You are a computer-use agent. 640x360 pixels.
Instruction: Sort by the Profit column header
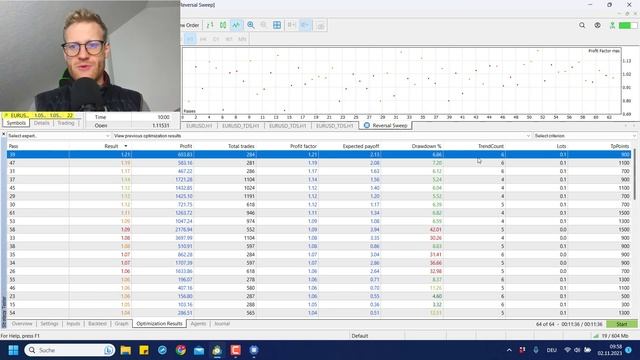[186, 146]
